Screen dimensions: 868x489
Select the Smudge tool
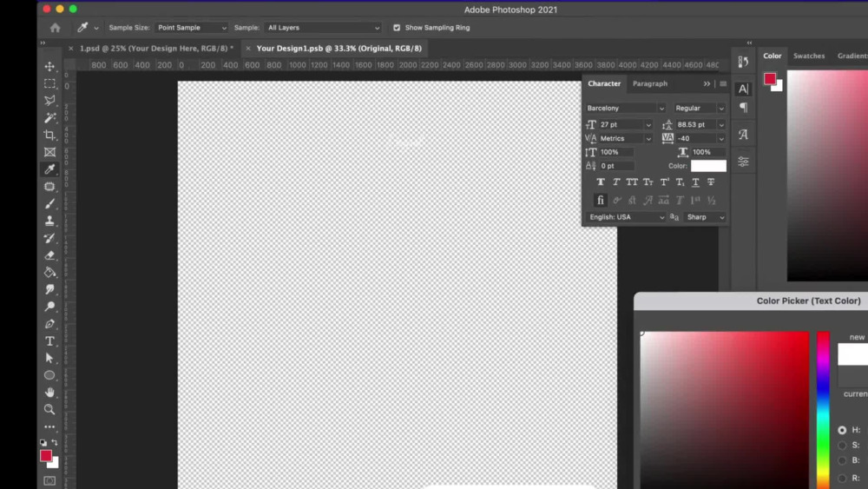pyautogui.click(x=49, y=289)
